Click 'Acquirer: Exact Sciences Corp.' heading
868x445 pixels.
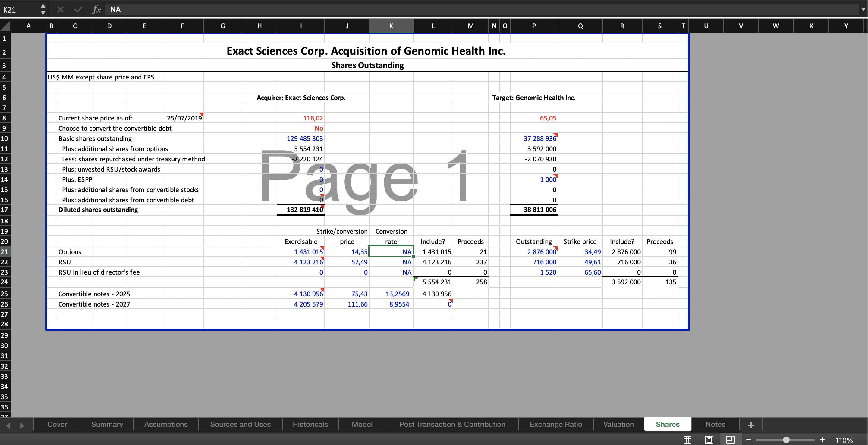click(x=301, y=98)
